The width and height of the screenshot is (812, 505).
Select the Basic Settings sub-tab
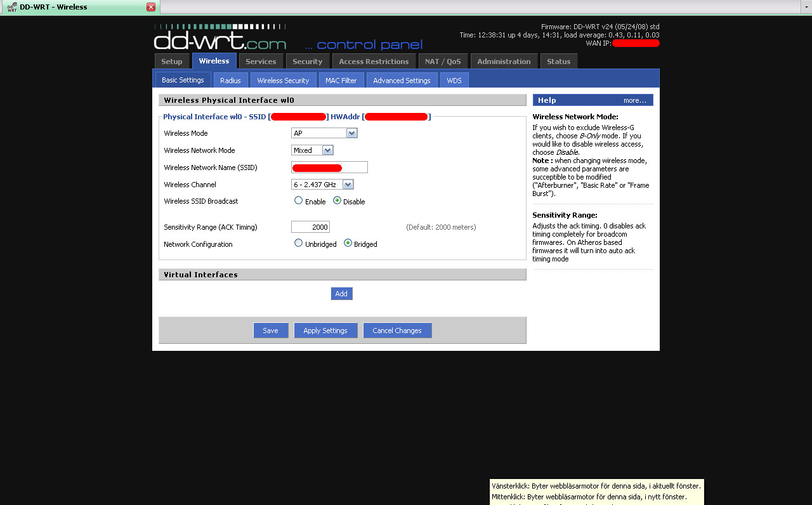(x=183, y=80)
